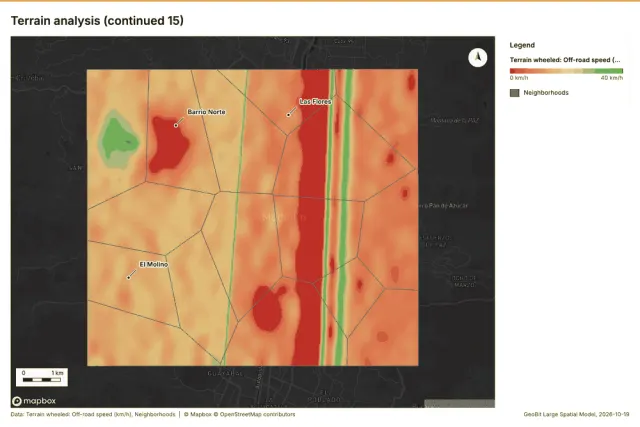Click the Las Flores map label
Image resolution: width=640 pixels, height=427 pixels.
315,101
